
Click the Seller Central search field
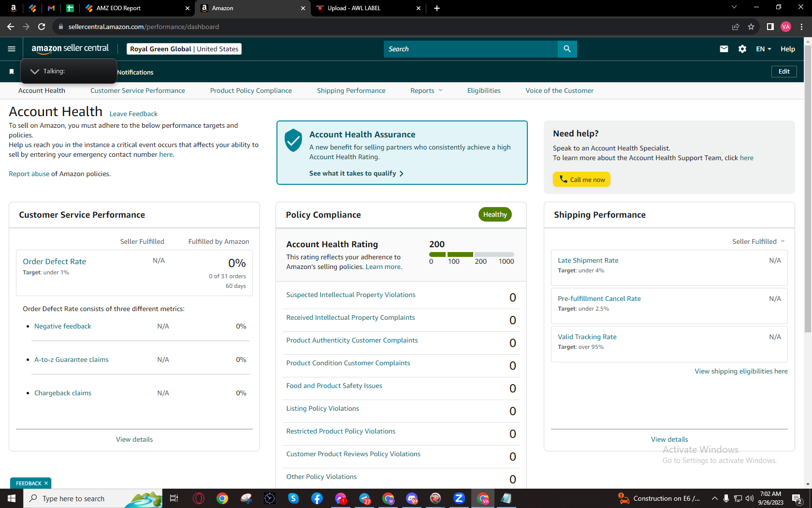pyautogui.click(x=471, y=49)
